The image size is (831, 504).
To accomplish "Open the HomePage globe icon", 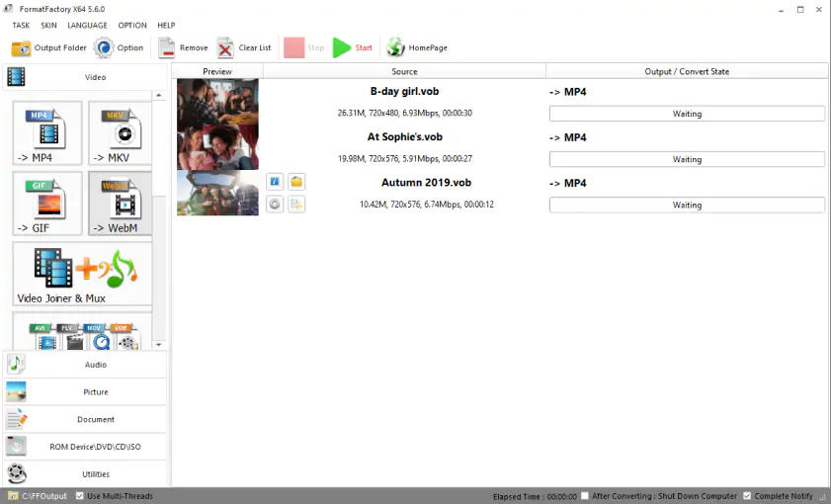I will [395, 47].
